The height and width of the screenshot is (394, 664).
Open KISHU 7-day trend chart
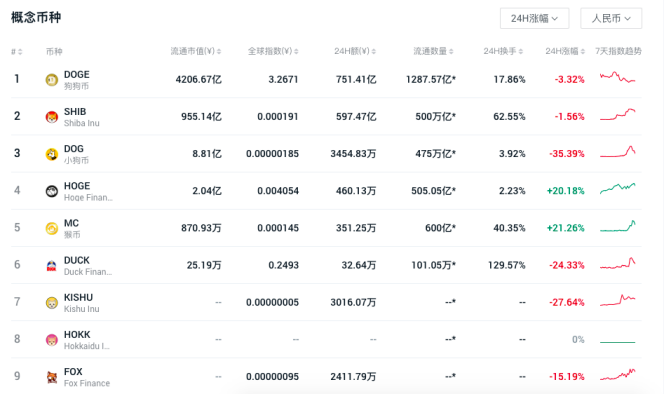point(617,300)
